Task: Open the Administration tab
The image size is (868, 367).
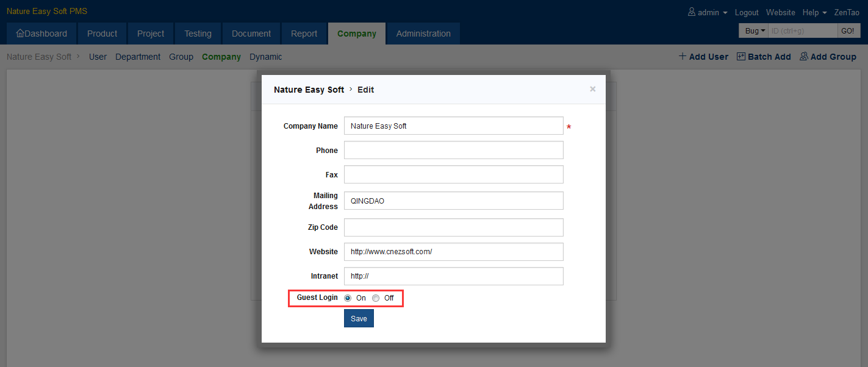Action: pyautogui.click(x=423, y=34)
